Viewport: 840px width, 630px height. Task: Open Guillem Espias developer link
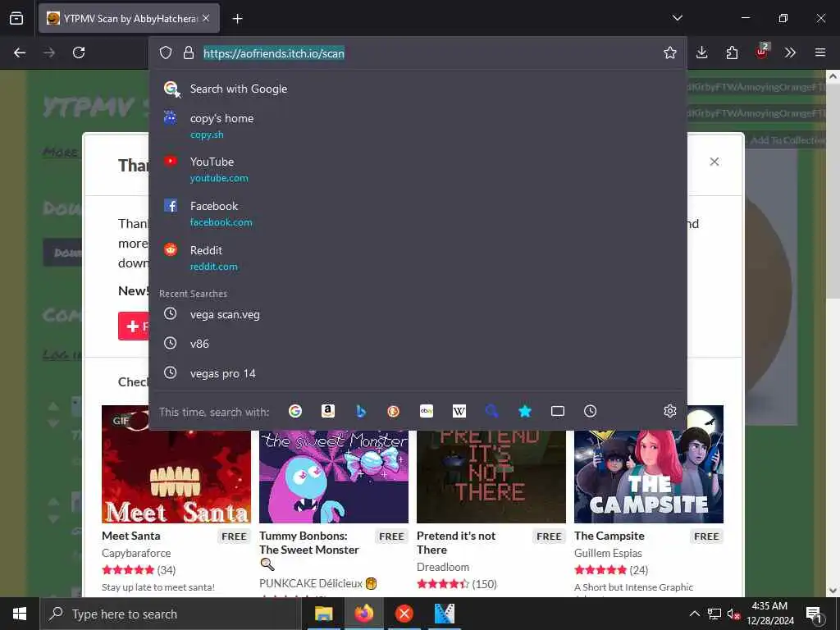coord(608,553)
